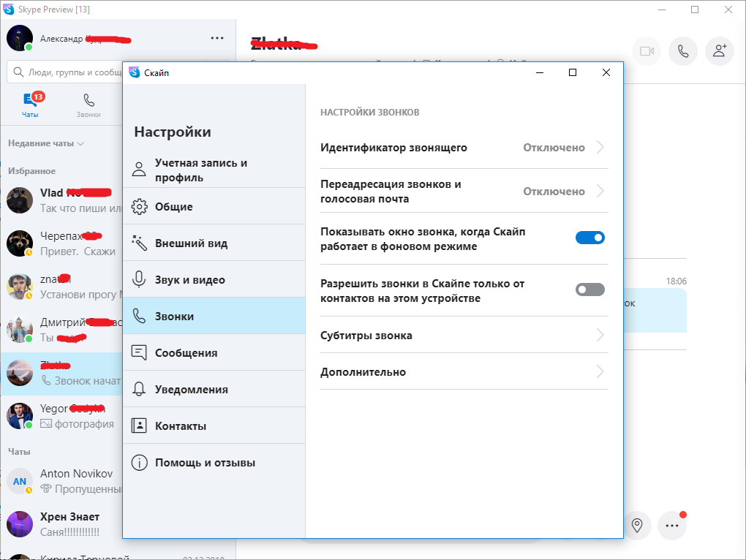Expand Переадресация звонков и голосовая почта chevron
This screenshot has width=746, height=560.
coord(600,191)
